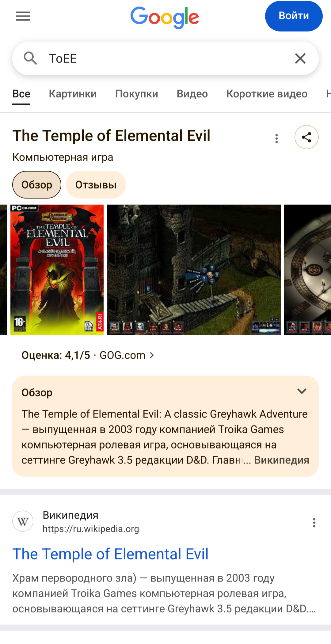The image size is (331, 644).
Task: Tap the magnifier search icon
Action: (30, 58)
